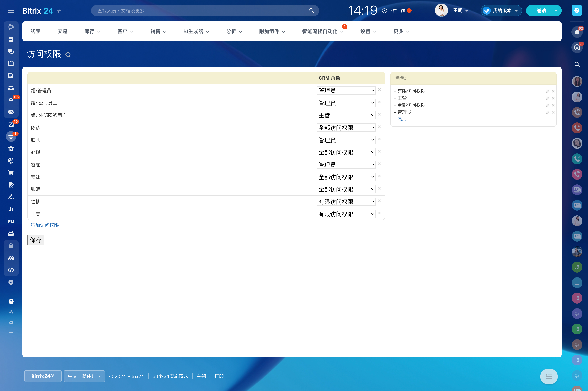This screenshot has height=391, width=588.
Task: Open the calendar icon in left sidebar
Action: (11, 63)
